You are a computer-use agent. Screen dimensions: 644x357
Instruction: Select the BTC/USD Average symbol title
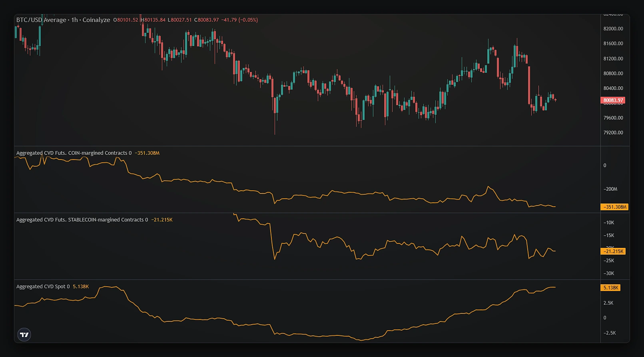click(41, 20)
